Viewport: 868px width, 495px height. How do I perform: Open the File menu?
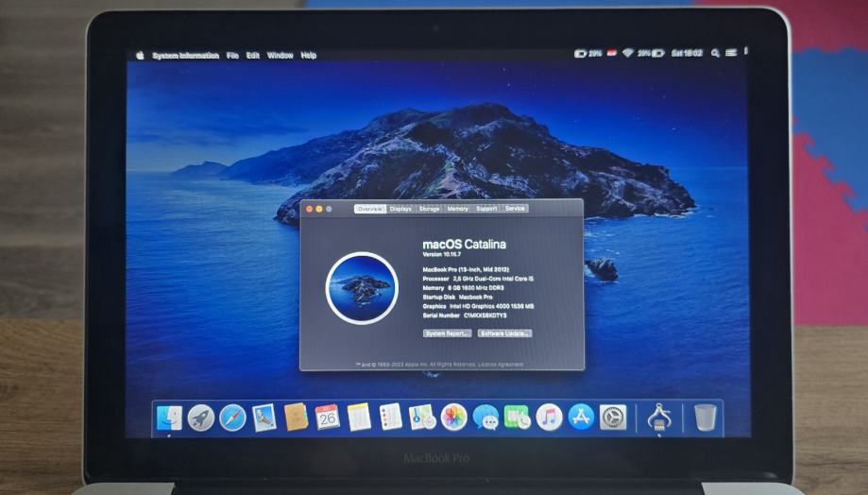[x=232, y=56]
